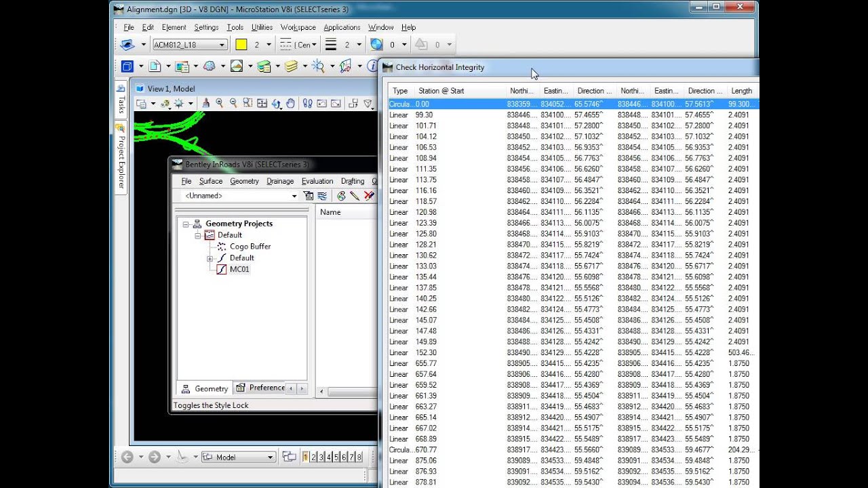Screen dimensions: 868x488
Task: Click the AccuSnap magnifier icon
Action: click(x=318, y=66)
